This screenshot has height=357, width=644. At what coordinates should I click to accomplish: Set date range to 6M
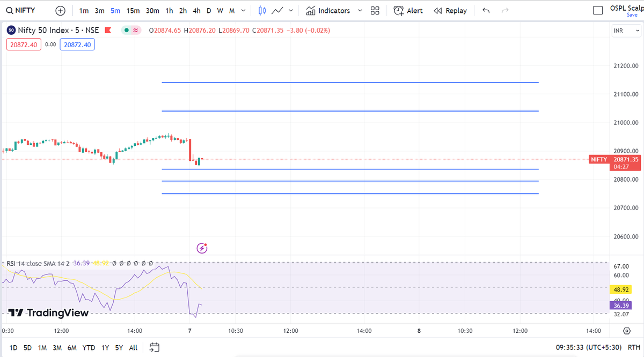tap(72, 348)
